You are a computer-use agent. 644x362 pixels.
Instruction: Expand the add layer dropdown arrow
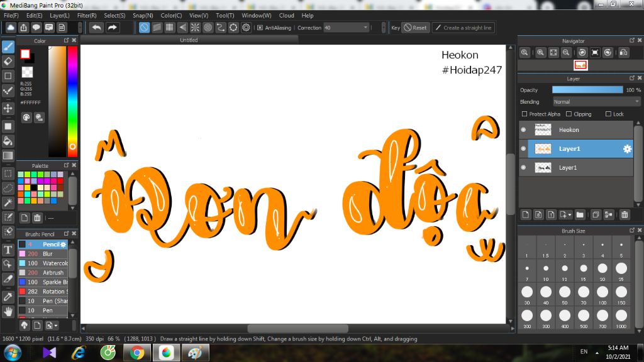pyautogui.click(x=570, y=215)
